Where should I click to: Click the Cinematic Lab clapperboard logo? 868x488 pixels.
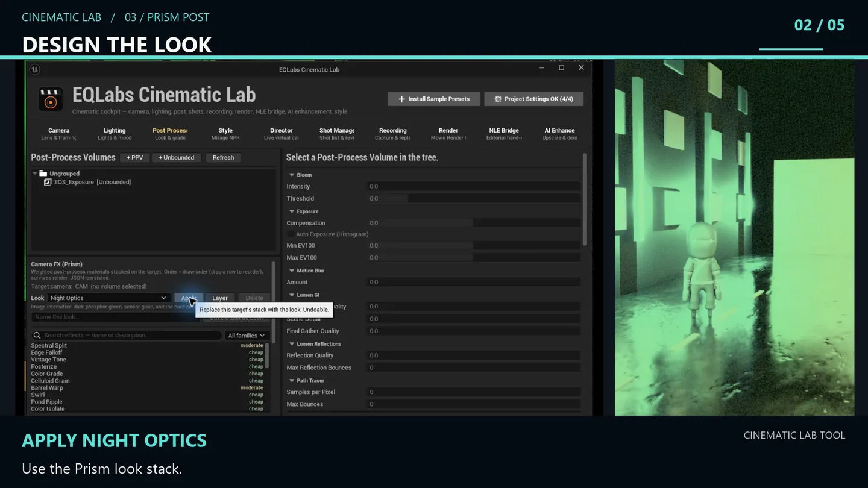coord(51,99)
